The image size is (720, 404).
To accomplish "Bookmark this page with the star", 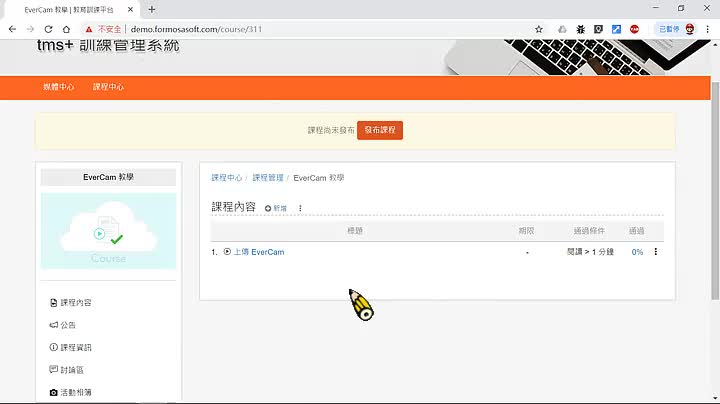I will coord(539,29).
